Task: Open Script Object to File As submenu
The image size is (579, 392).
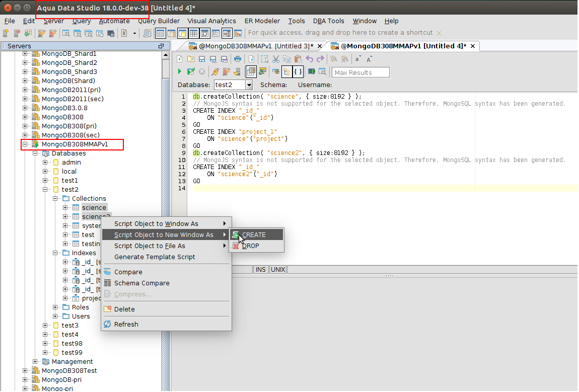Action: (x=166, y=246)
